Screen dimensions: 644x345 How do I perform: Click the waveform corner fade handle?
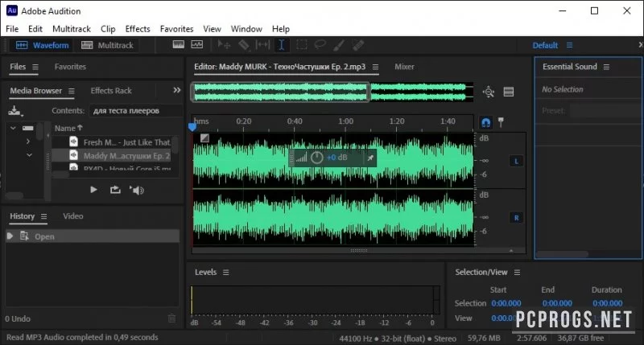204,138
